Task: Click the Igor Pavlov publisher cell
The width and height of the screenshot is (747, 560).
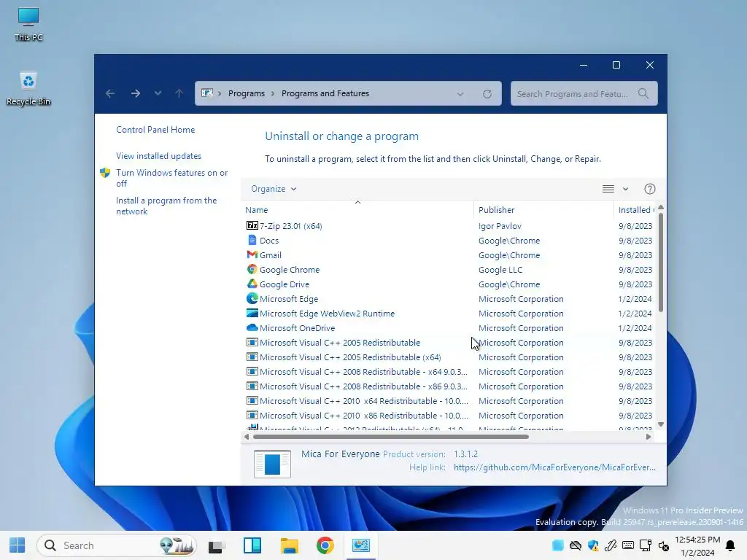Action: click(x=500, y=226)
